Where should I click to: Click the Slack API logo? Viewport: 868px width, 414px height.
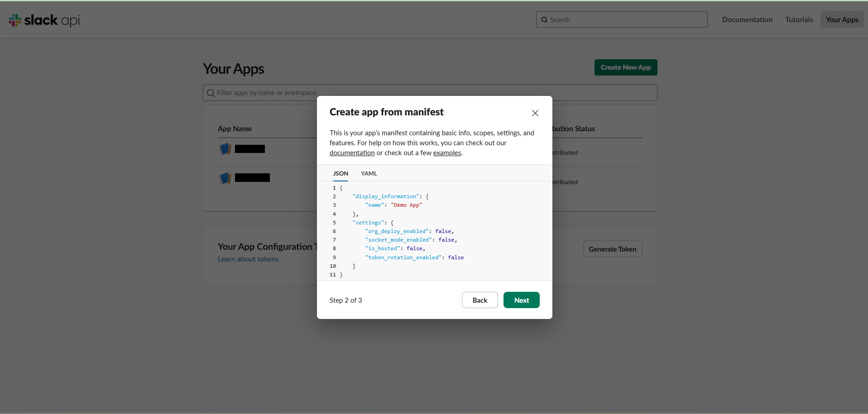[44, 20]
